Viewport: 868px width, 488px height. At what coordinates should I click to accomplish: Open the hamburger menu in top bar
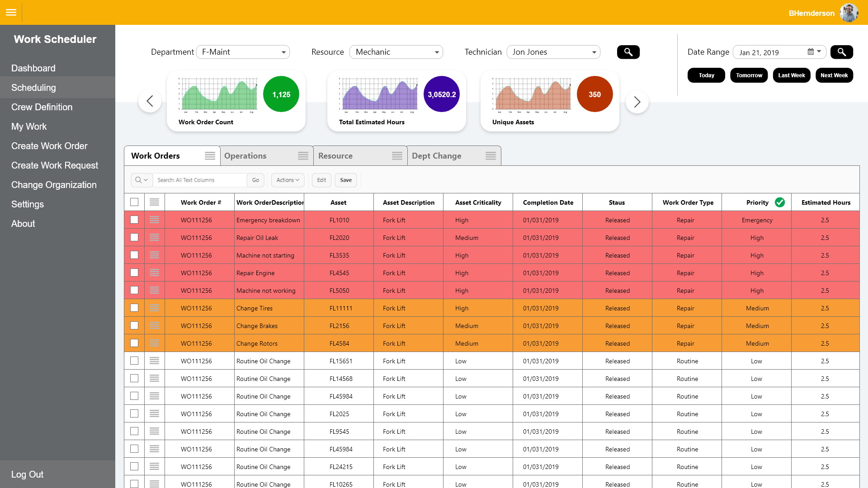(11, 12)
